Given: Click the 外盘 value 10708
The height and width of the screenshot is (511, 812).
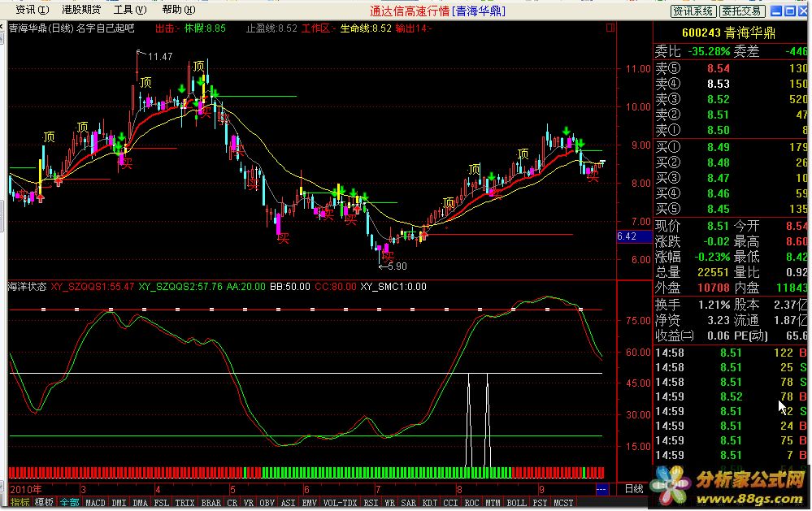Looking at the screenshot, I should [713, 288].
